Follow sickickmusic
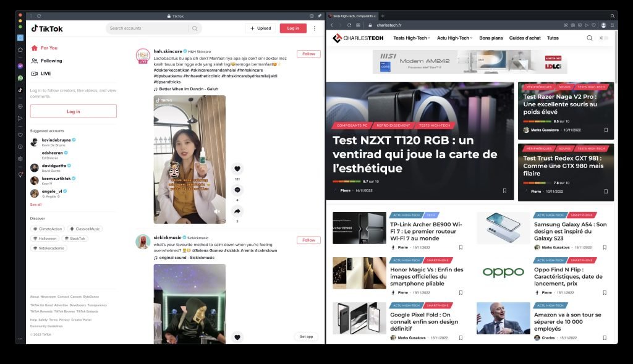The height and width of the screenshot is (364, 633). tap(309, 240)
